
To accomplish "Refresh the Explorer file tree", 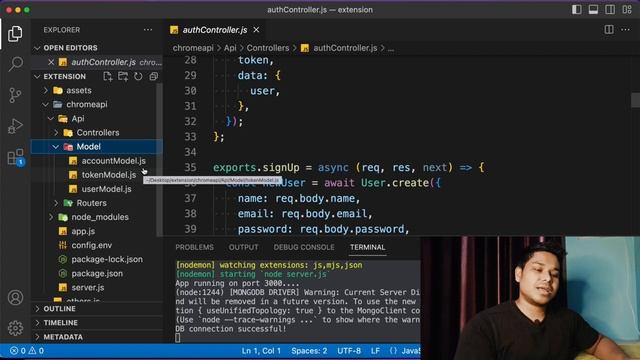I will [138, 76].
